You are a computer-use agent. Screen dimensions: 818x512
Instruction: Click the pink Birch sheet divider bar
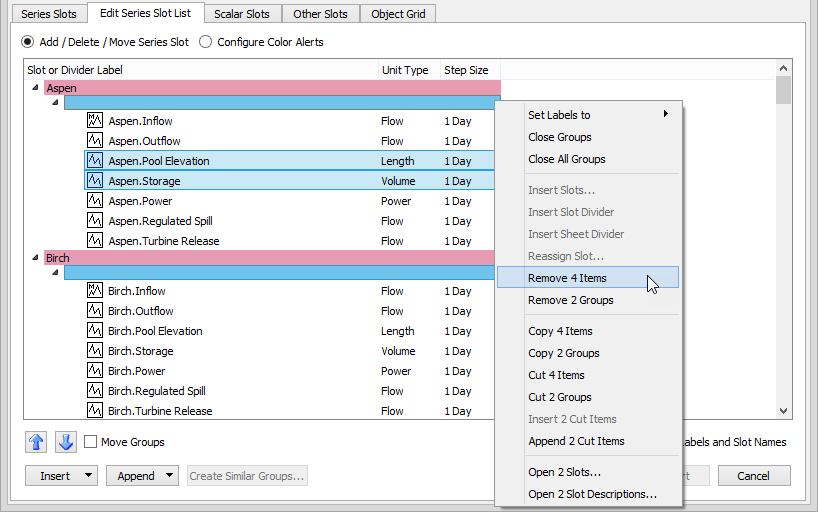click(270, 258)
